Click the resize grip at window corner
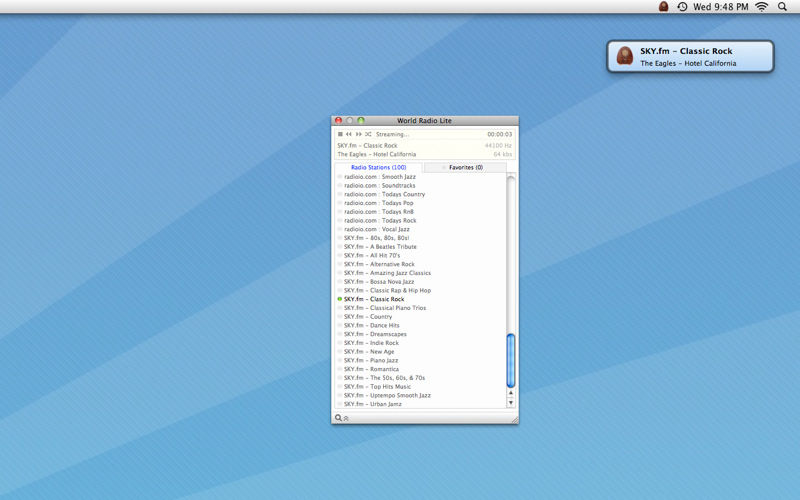The height and width of the screenshot is (500, 800). click(x=514, y=419)
